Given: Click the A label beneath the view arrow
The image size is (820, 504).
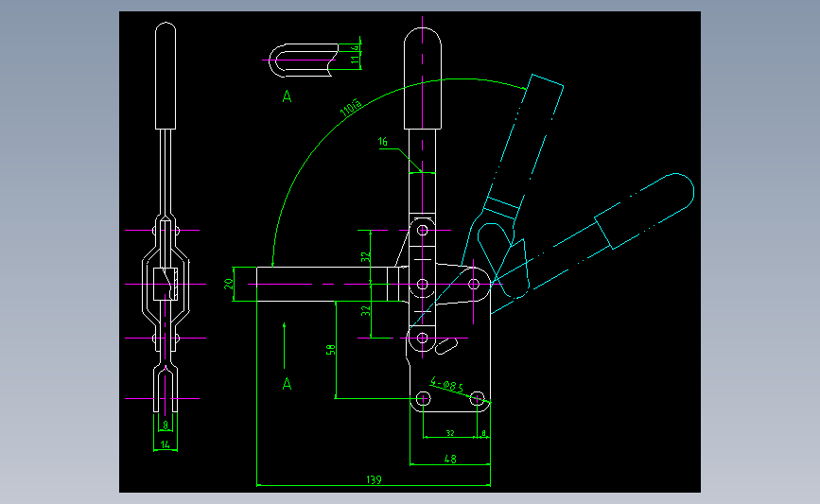Looking at the screenshot, I should tap(287, 384).
